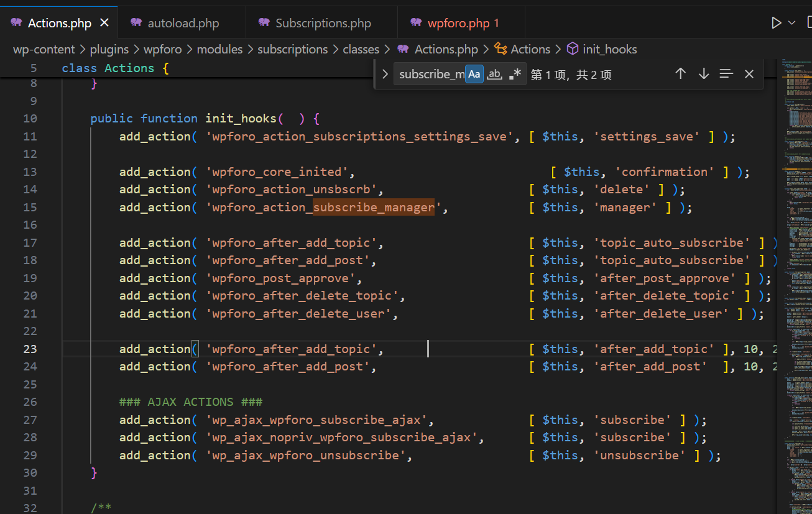
Task: Activate the Actions.php tab
Action: (x=58, y=23)
